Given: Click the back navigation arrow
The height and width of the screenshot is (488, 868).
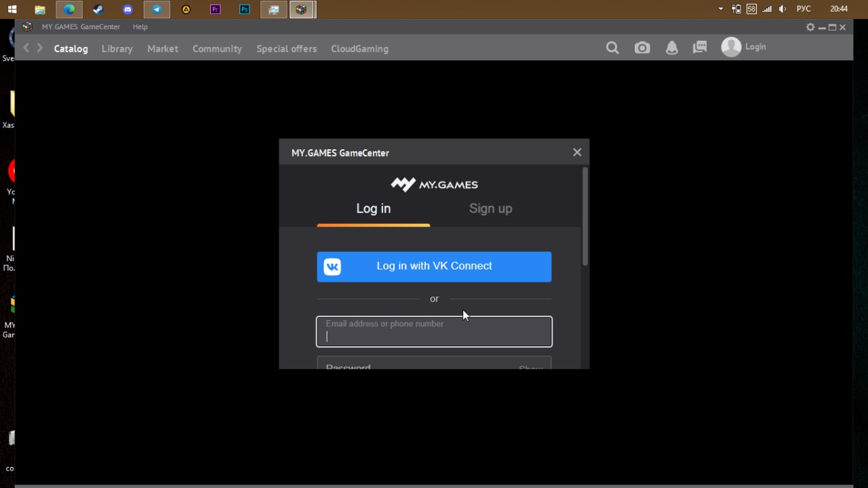Looking at the screenshot, I should (x=26, y=48).
